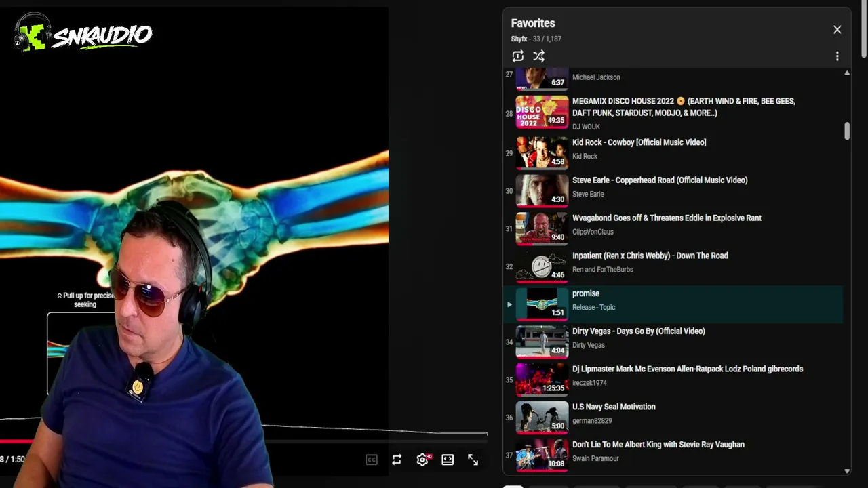Click the 'Favorites' playlist heading
Viewport: 868px width, 488px height.
(533, 24)
